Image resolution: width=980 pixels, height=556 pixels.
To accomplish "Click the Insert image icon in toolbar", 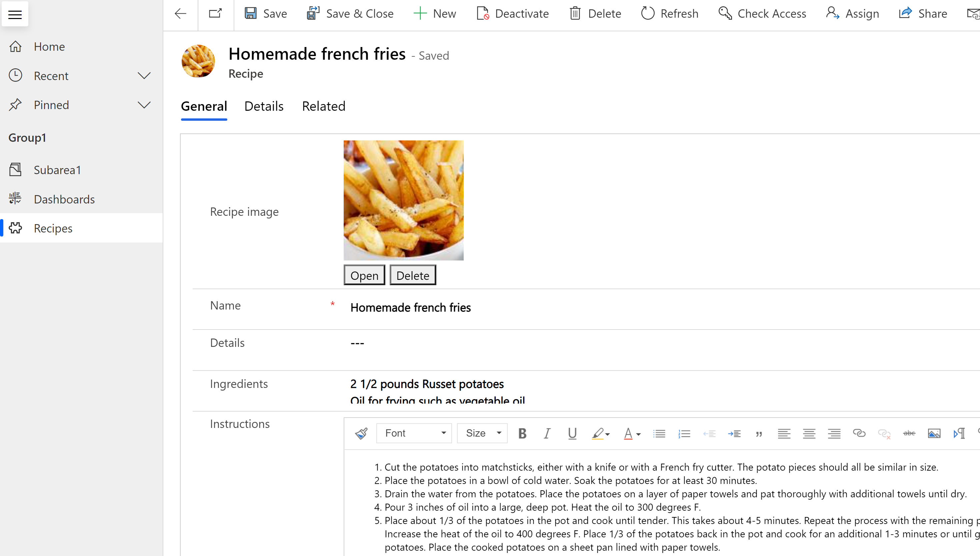I will [934, 433].
